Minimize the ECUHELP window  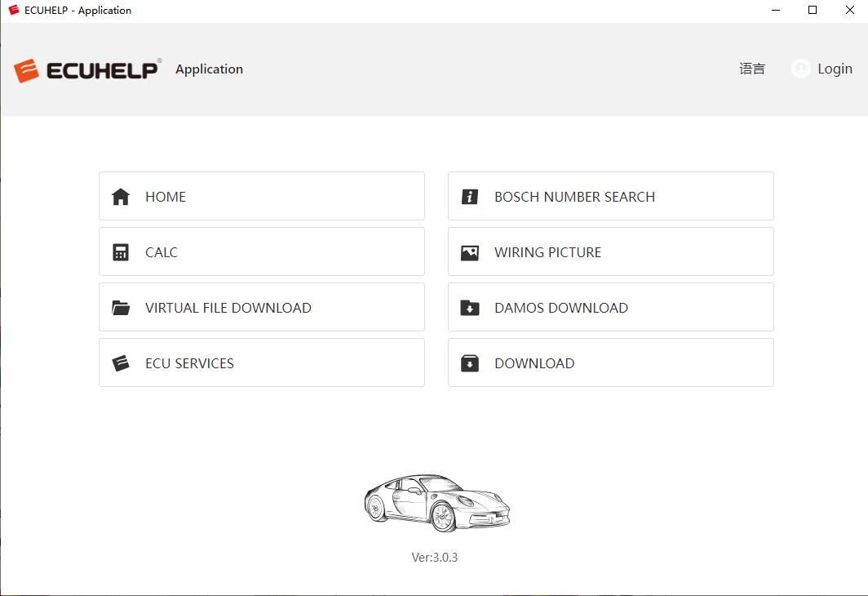pos(776,10)
